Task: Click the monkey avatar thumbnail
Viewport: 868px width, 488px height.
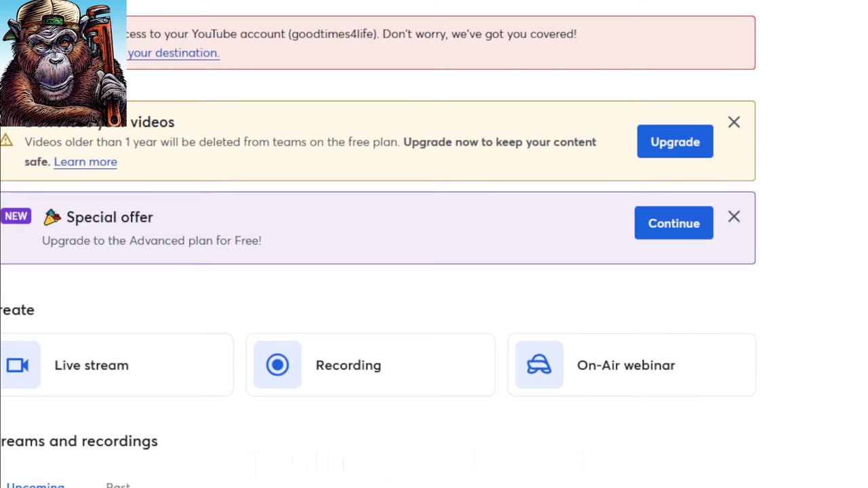Action: pyautogui.click(x=63, y=63)
